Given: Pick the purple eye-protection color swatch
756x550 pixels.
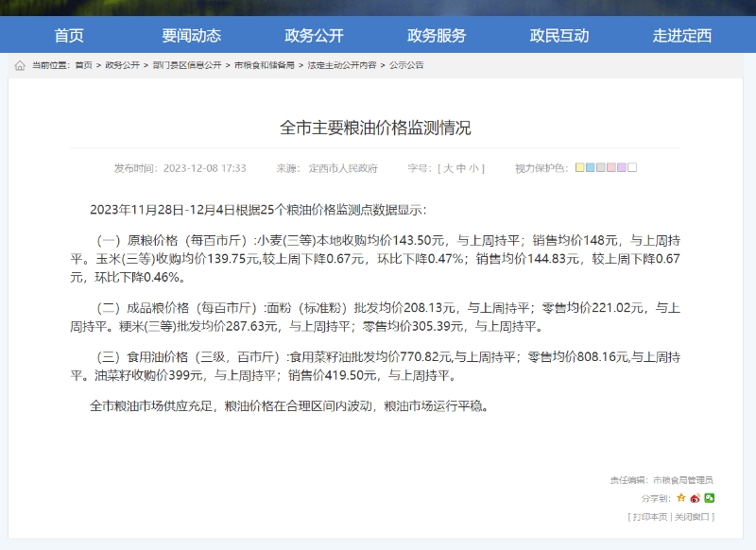Looking at the screenshot, I should point(622,168).
